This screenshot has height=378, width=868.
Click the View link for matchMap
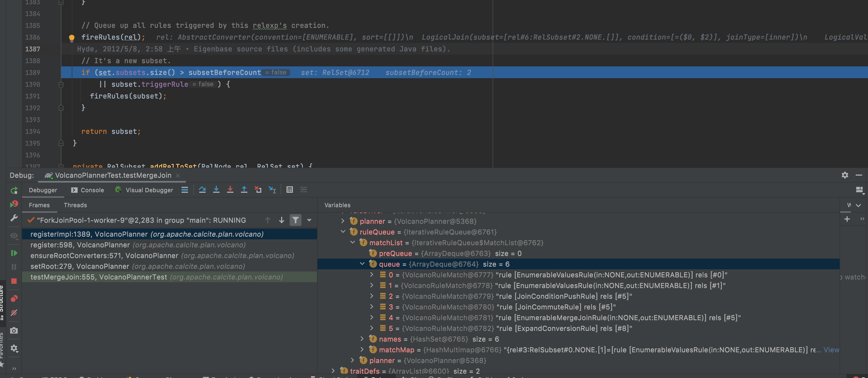coord(831,350)
